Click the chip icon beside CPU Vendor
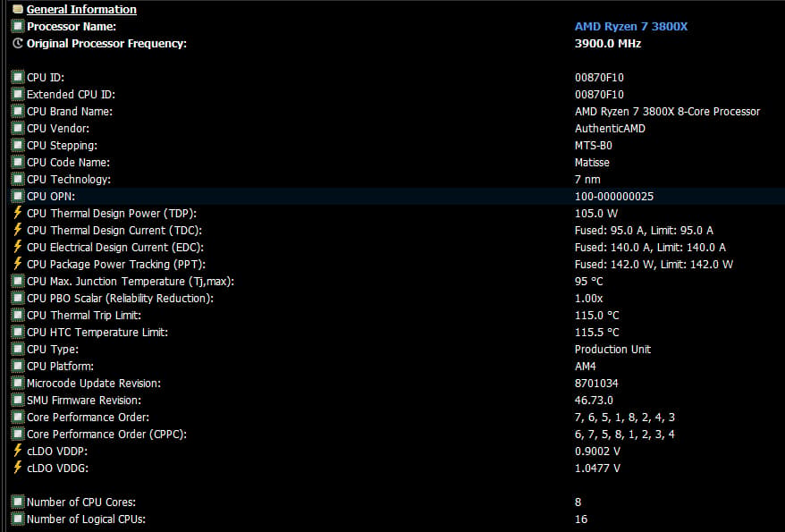The height and width of the screenshot is (532, 785). point(18,128)
